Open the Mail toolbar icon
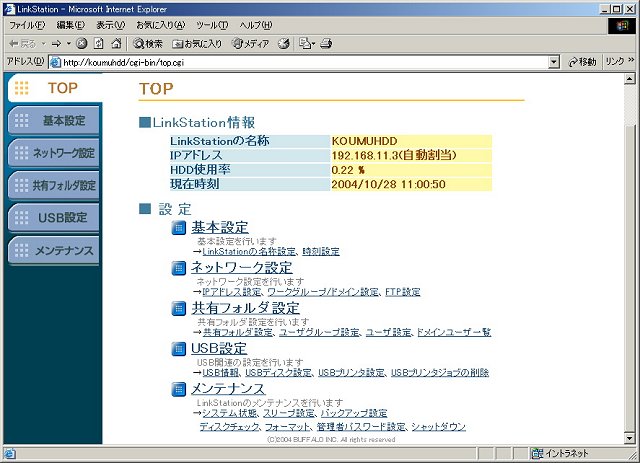640x463 pixels. [307, 43]
